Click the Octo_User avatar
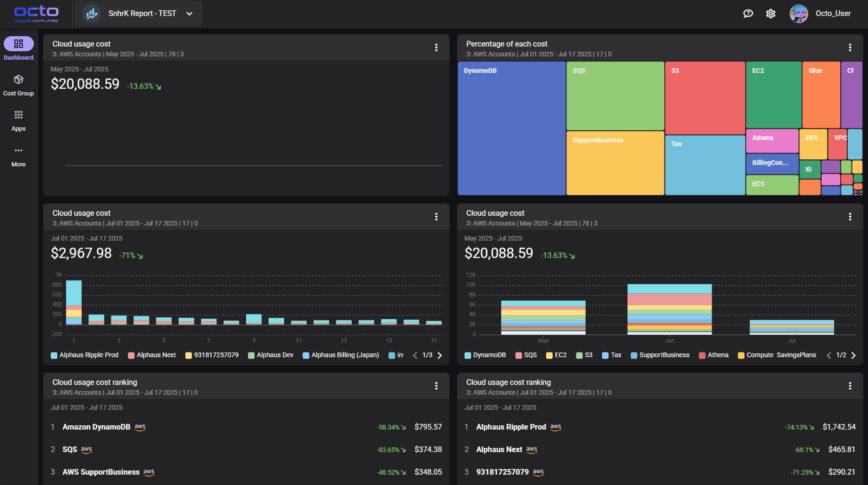The image size is (868, 485). tap(798, 14)
